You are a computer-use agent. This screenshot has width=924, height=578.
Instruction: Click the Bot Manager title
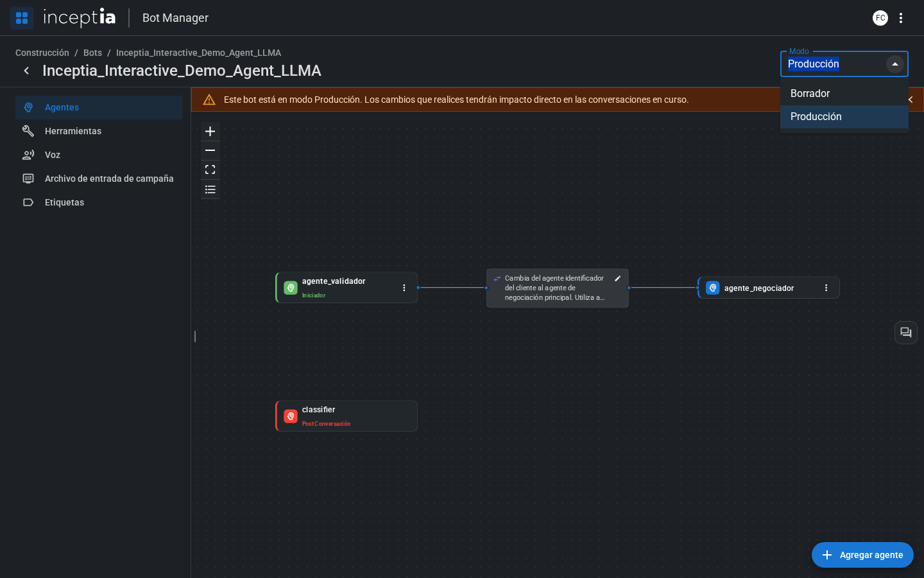pos(175,18)
